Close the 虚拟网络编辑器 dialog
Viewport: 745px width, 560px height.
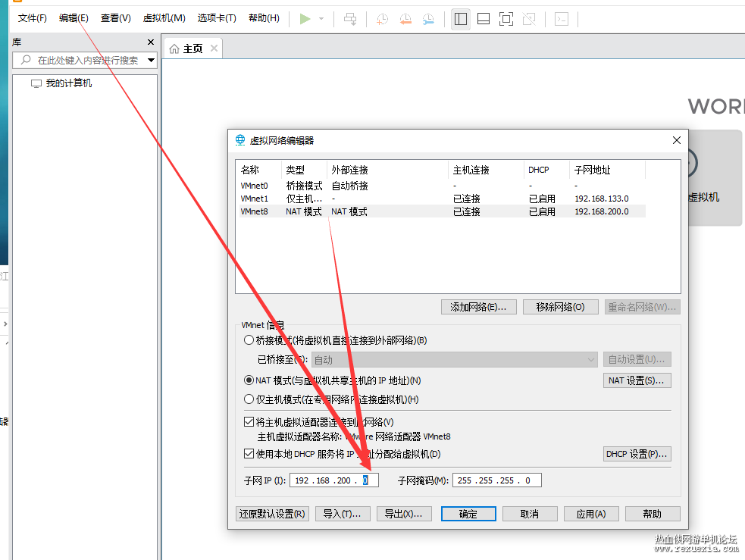pyautogui.click(x=677, y=140)
